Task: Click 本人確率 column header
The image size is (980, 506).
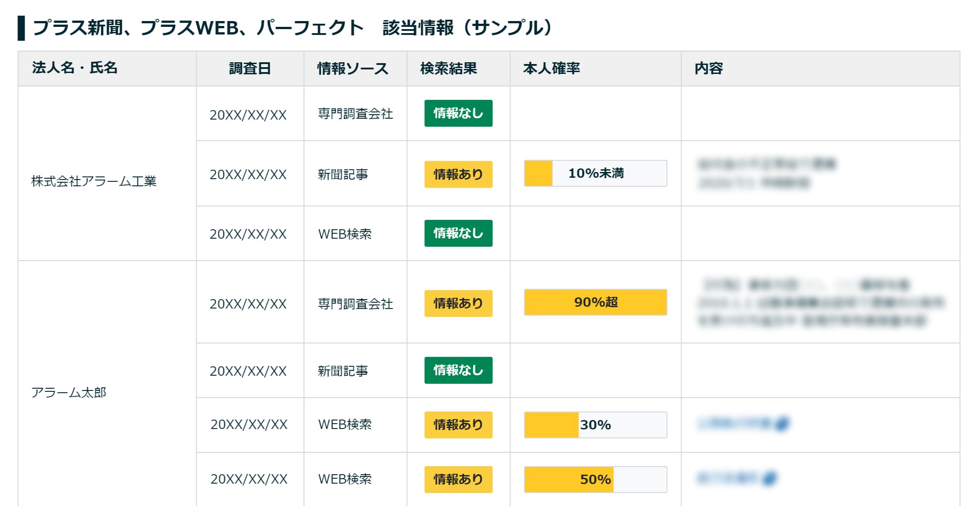Action: click(551, 69)
